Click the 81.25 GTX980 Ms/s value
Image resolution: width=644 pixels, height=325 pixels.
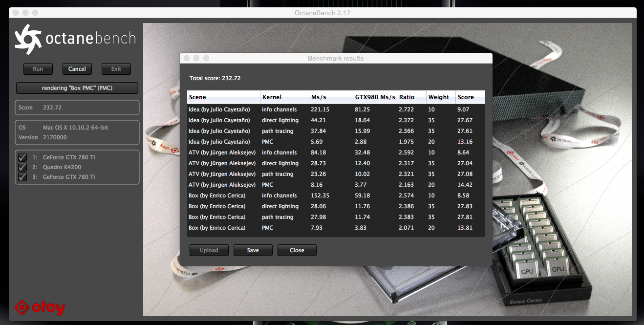coord(362,109)
